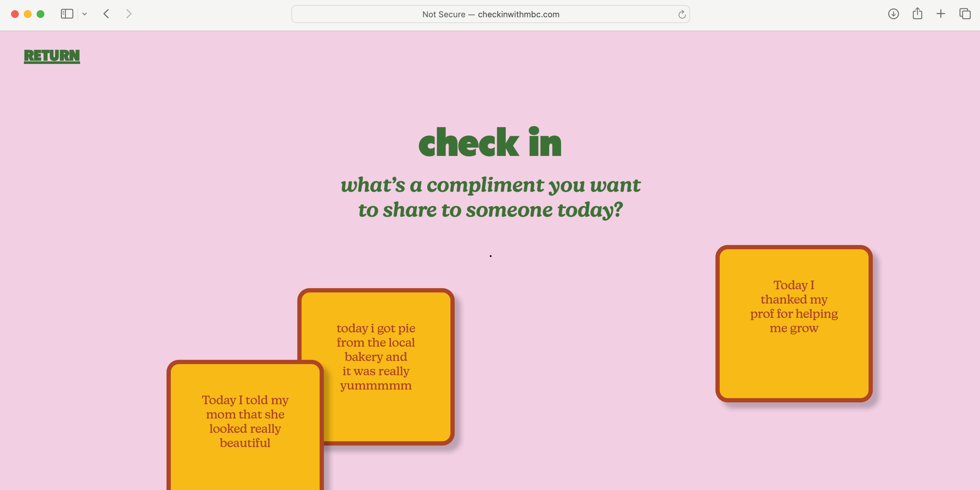
Task: Click the red close window button
Action: pyautogui.click(x=15, y=14)
